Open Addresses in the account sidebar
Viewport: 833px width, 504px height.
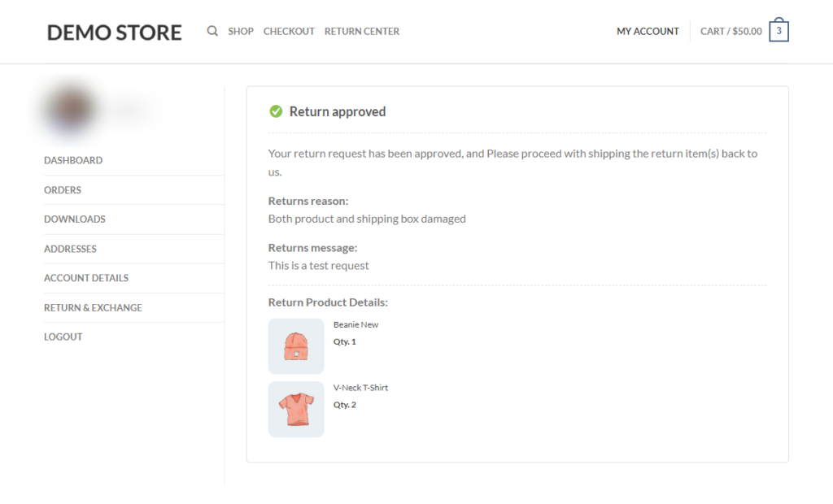pos(70,249)
